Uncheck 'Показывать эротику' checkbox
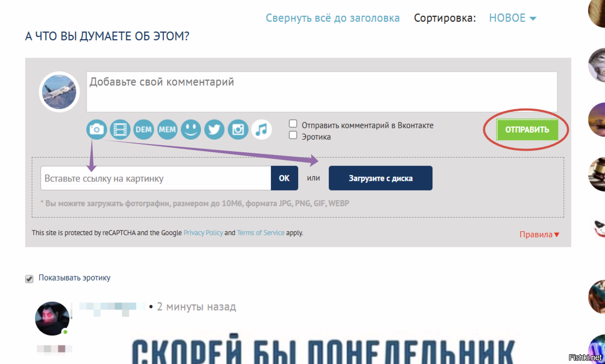Viewport: 605px width, 364px height. pos(29,279)
